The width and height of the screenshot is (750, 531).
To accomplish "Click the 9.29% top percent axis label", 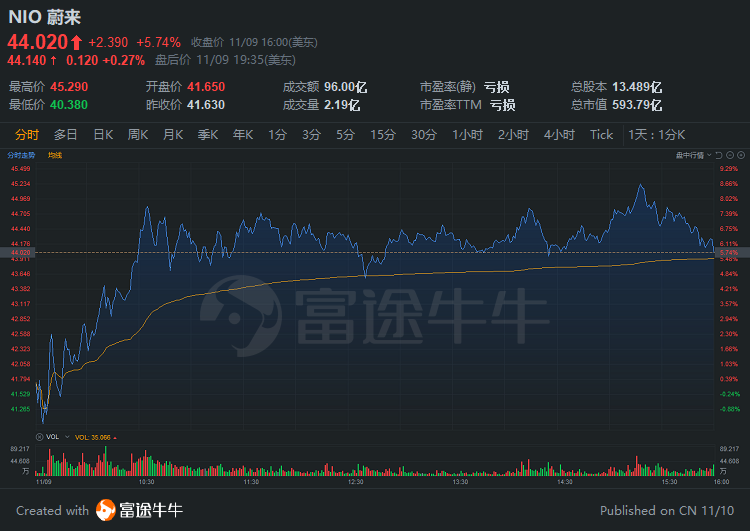I will [x=728, y=169].
